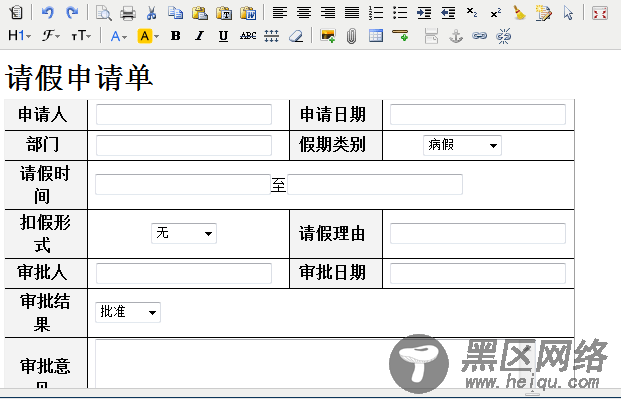
Task: Insert a bulleted list
Action: click(400, 13)
